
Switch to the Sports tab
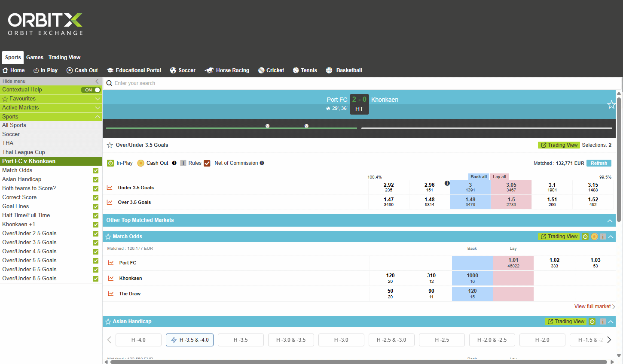13,58
